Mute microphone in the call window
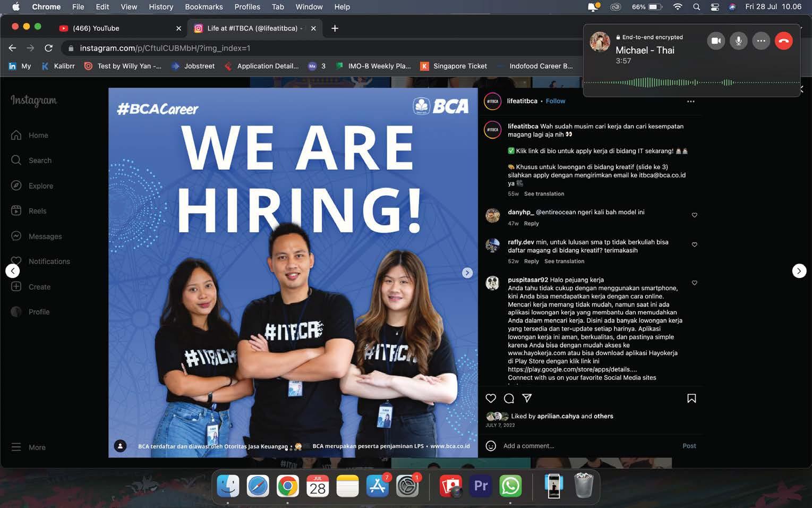The width and height of the screenshot is (812, 508). click(738, 41)
